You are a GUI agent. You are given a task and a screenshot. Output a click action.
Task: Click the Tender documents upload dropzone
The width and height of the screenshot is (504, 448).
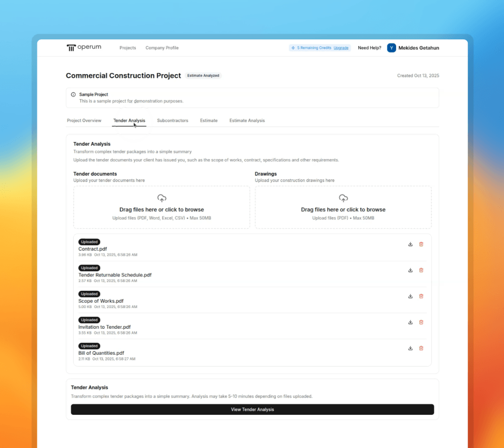(x=162, y=207)
